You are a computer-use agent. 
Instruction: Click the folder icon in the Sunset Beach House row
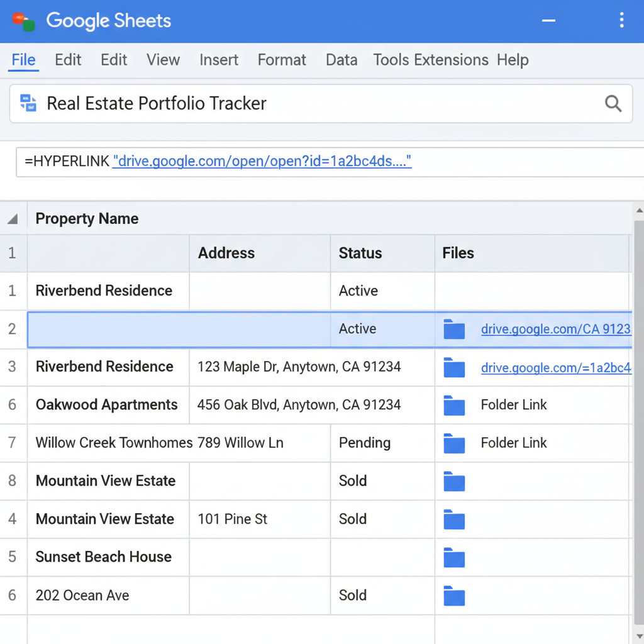(x=454, y=557)
